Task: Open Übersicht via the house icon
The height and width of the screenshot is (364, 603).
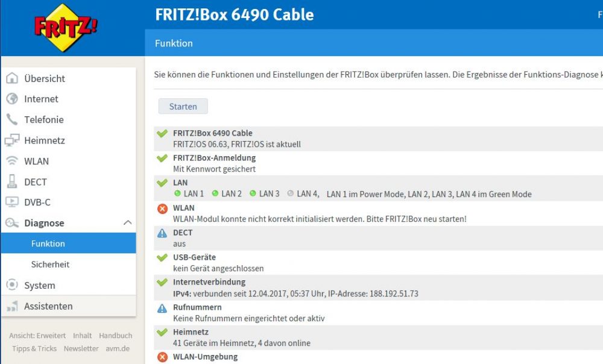Action: point(12,78)
